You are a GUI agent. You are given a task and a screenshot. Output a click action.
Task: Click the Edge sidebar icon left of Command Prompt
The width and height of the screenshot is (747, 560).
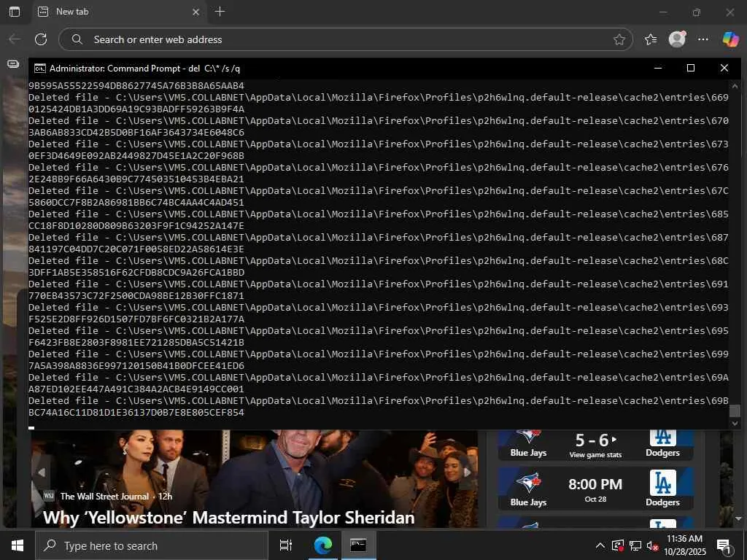tap(13, 64)
